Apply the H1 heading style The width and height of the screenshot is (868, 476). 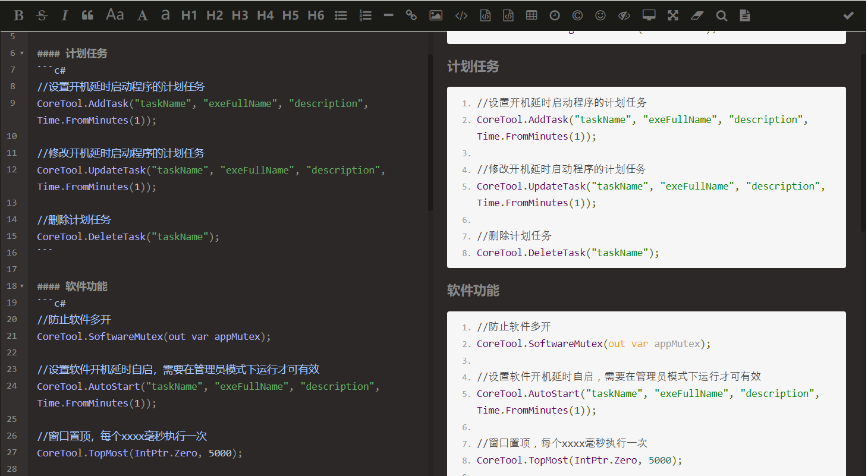pyautogui.click(x=189, y=15)
